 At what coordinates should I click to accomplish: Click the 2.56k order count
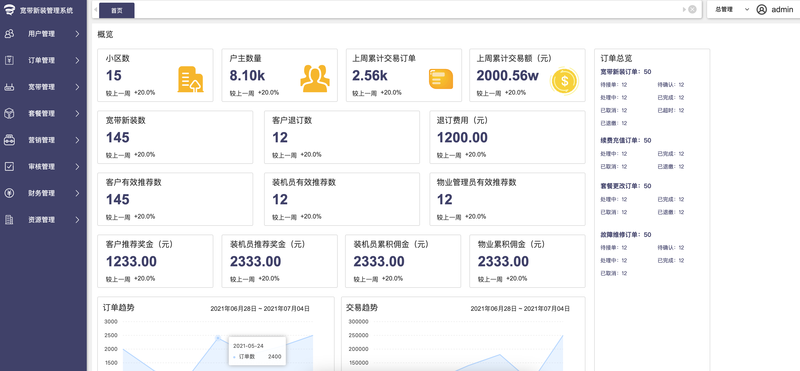pos(370,76)
